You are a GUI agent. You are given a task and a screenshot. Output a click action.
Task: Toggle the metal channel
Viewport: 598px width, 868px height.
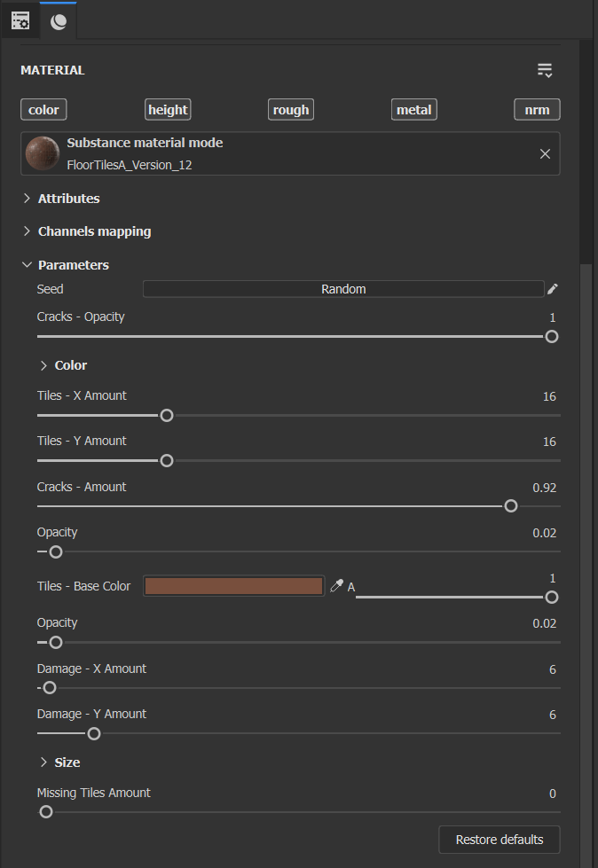[x=413, y=110]
